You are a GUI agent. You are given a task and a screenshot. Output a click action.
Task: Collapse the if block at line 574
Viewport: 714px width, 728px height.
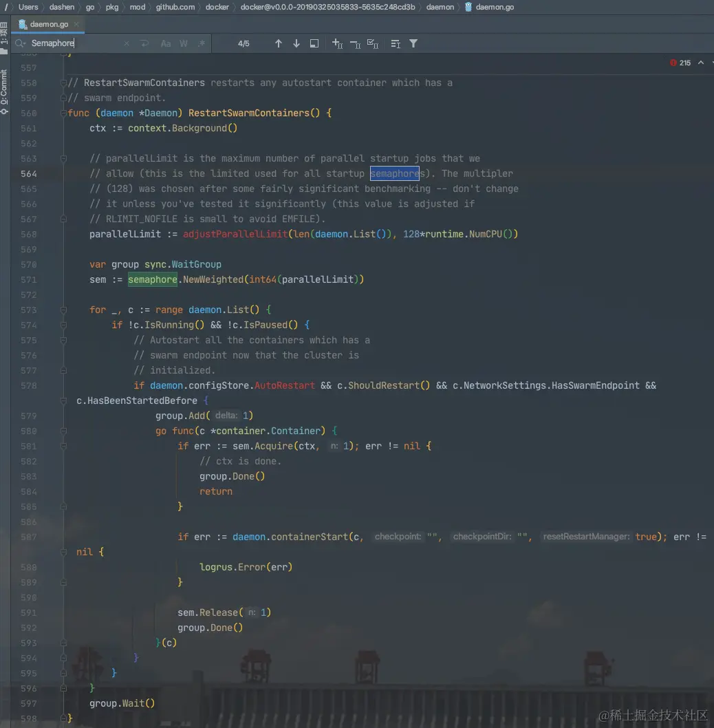pyautogui.click(x=63, y=325)
